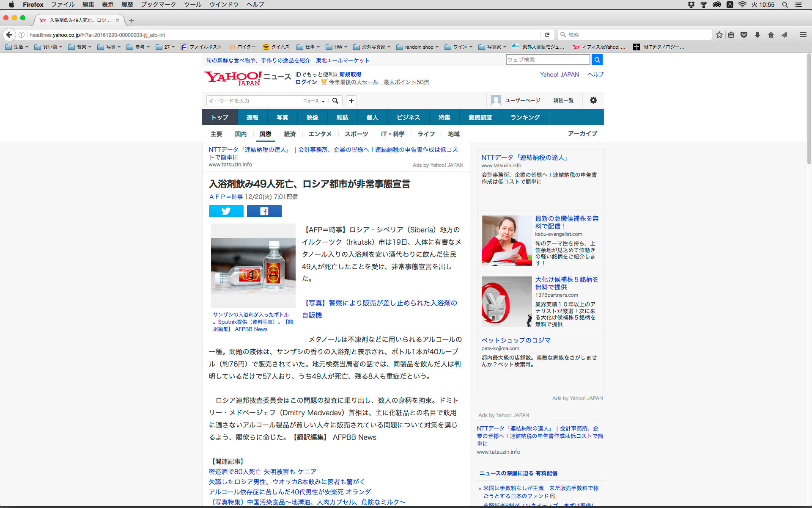Click the blue web search magnifier button

(597, 60)
